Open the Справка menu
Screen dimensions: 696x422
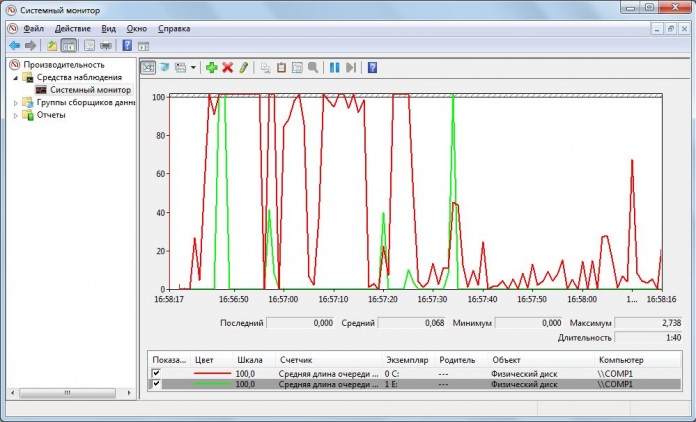click(x=173, y=29)
